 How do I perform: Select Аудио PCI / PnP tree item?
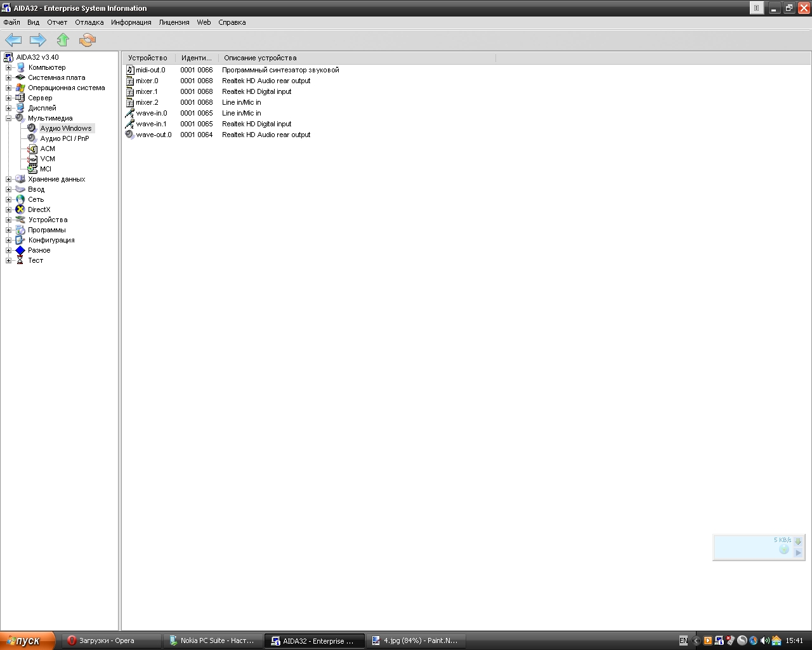click(x=65, y=138)
